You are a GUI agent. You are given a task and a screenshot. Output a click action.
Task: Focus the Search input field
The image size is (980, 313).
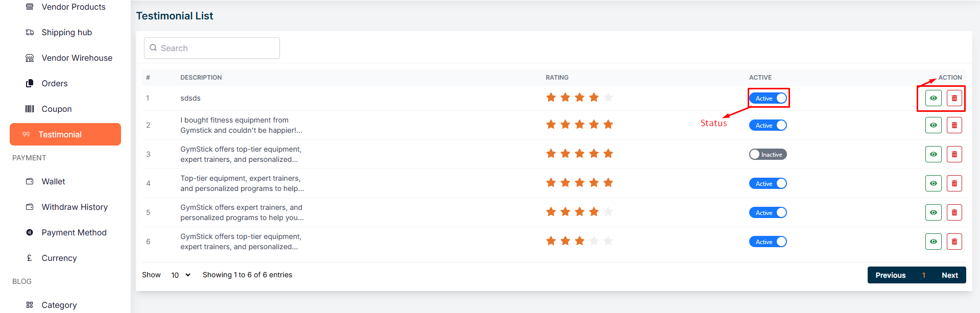[x=217, y=48]
